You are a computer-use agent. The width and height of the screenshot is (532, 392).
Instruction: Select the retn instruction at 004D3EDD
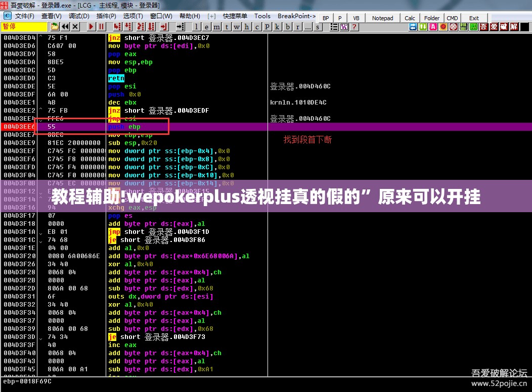[x=116, y=78]
